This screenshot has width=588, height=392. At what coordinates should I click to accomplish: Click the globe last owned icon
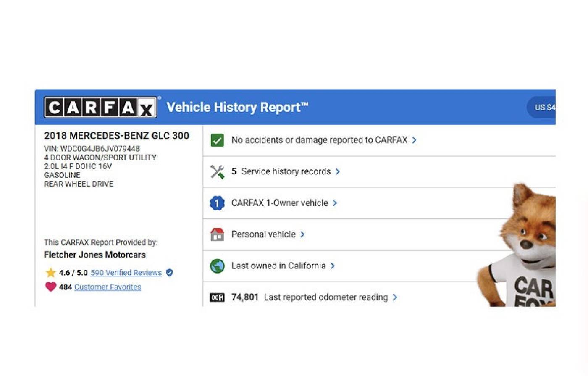(x=217, y=266)
